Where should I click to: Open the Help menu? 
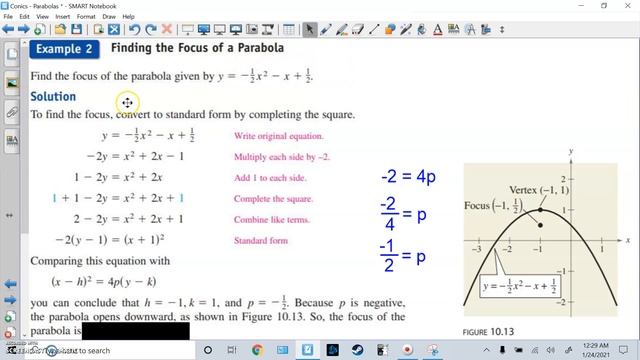tap(128, 17)
